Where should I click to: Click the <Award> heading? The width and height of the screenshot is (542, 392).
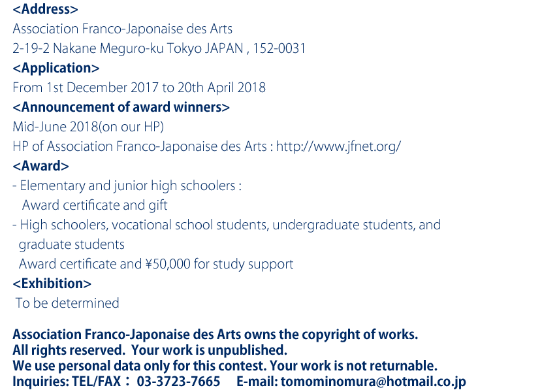(40, 166)
